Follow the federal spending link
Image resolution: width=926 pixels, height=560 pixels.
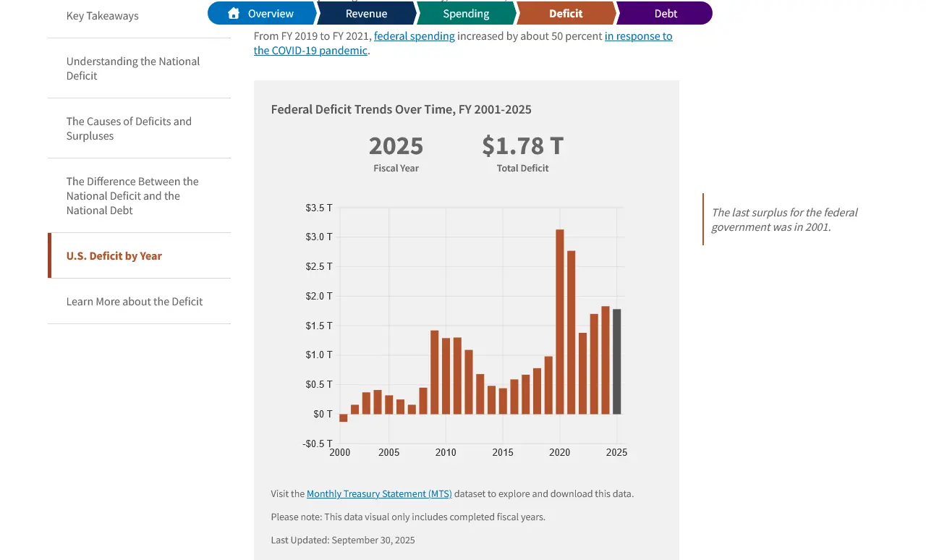point(415,36)
